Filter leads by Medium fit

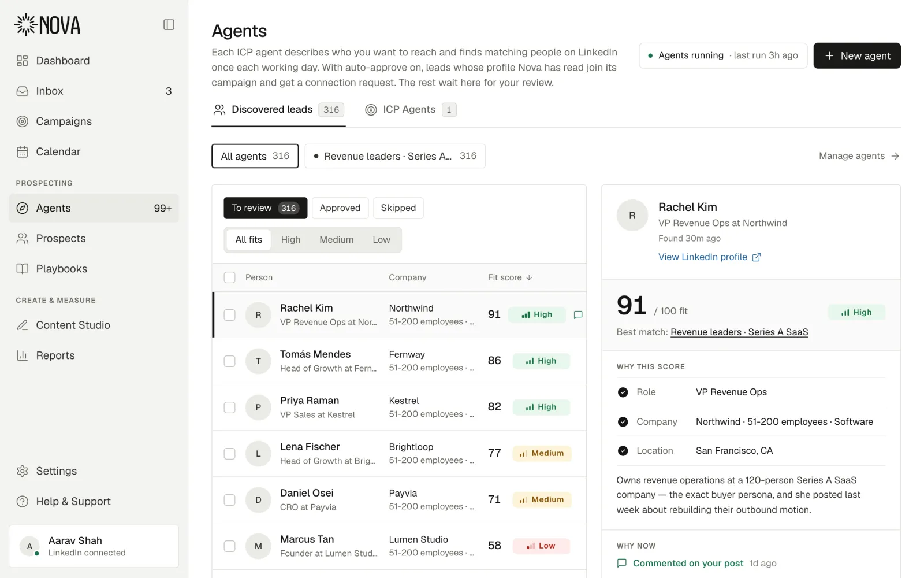click(336, 240)
